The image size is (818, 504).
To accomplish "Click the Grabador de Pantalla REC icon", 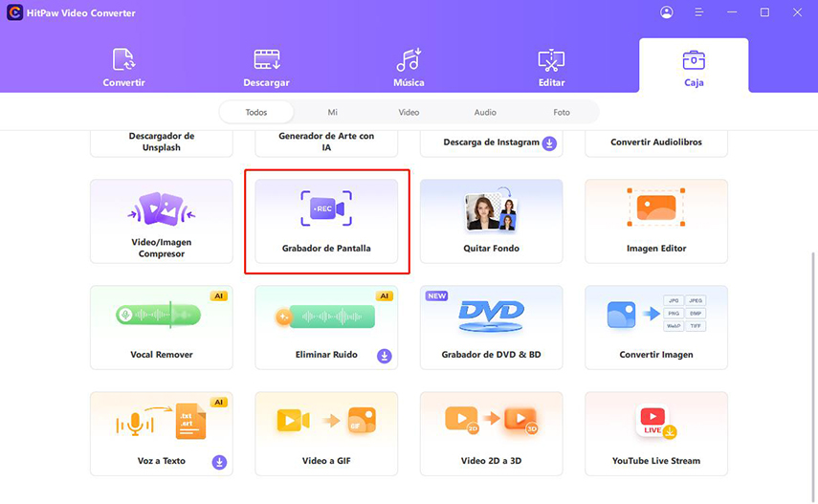I will [x=326, y=208].
